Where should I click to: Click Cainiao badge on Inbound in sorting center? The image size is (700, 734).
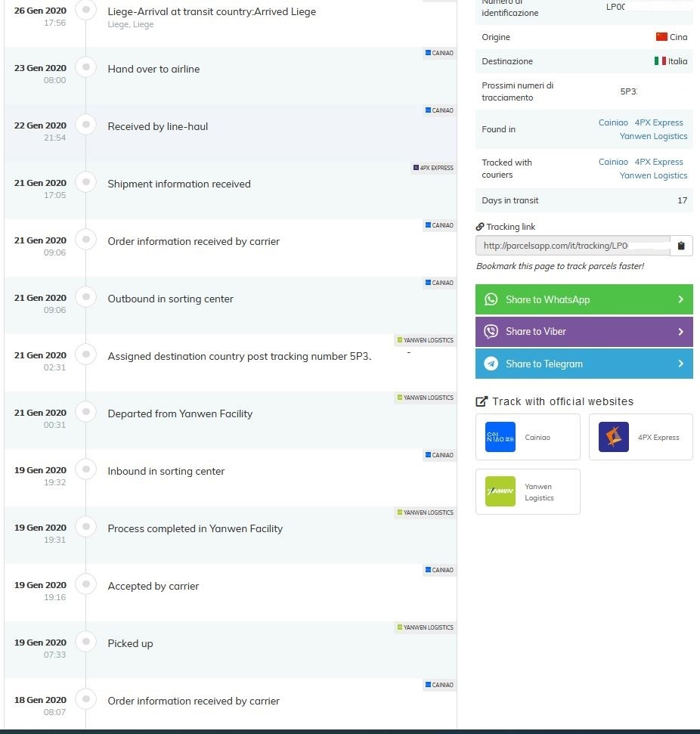click(x=439, y=455)
